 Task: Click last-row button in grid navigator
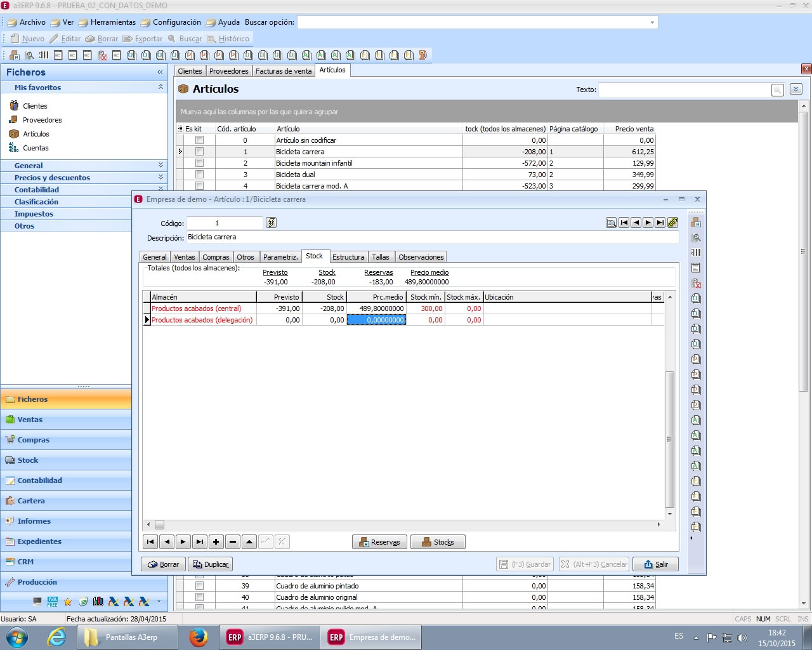click(200, 541)
